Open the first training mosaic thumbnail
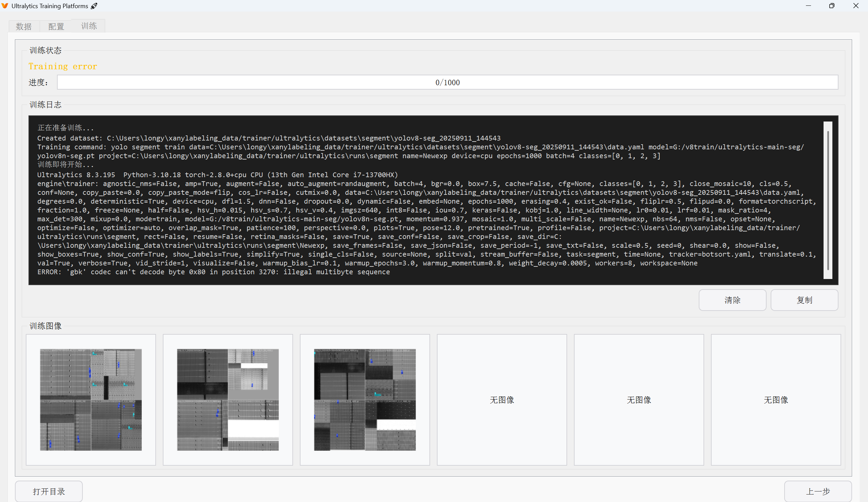868x502 pixels. [x=91, y=399]
